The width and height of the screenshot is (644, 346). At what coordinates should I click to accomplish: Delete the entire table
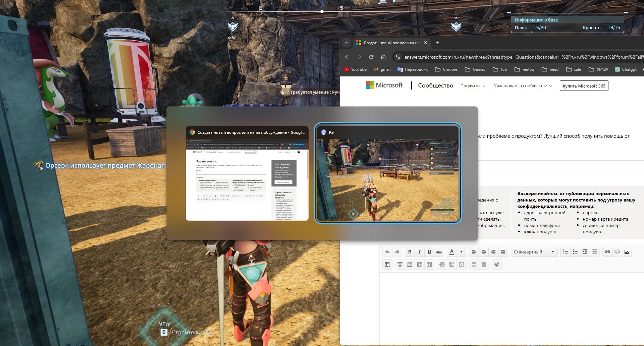(x=462, y=265)
